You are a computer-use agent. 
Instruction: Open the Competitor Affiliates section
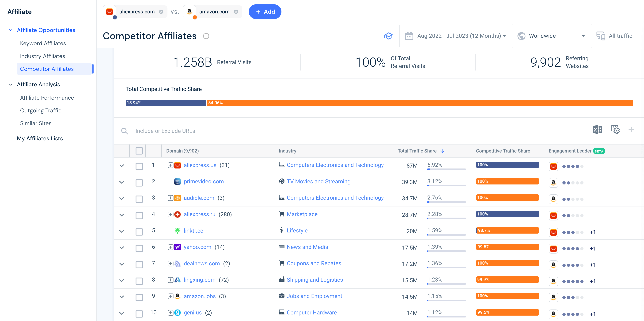47,69
